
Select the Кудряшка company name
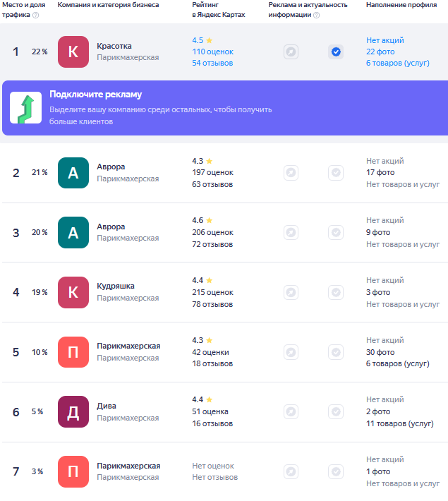tap(116, 286)
